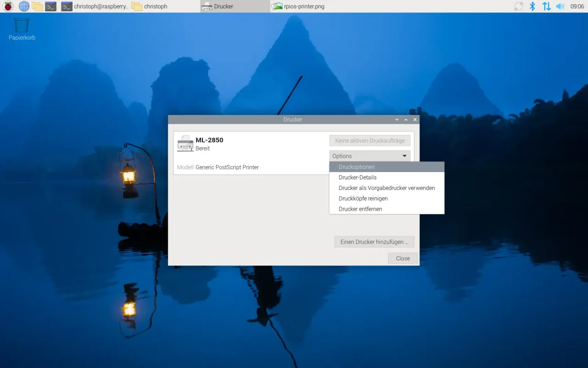588x368 pixels.
Task: Choose Drucker als Vorgabedrucker verwenden
Action: pos(386,188)
